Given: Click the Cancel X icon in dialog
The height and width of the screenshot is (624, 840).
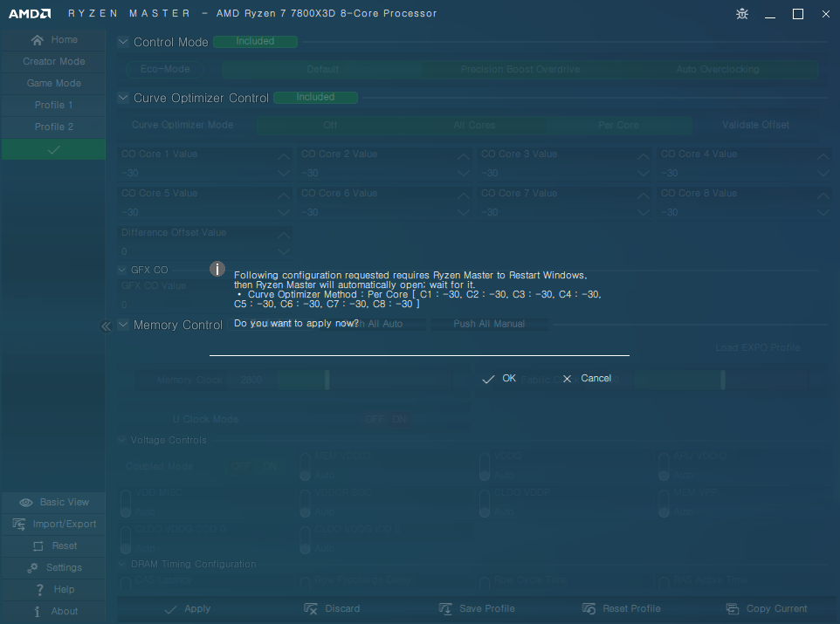Looking at the screenshot, I should [567, 379].
